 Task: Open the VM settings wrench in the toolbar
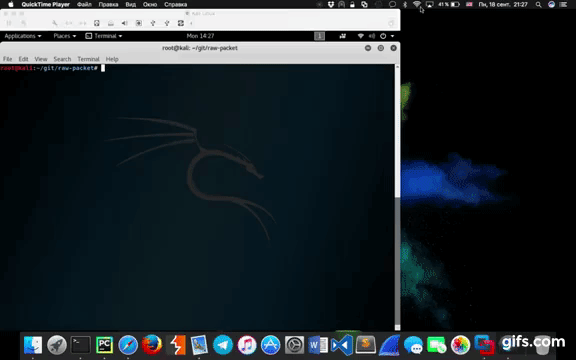click(55, 23)
